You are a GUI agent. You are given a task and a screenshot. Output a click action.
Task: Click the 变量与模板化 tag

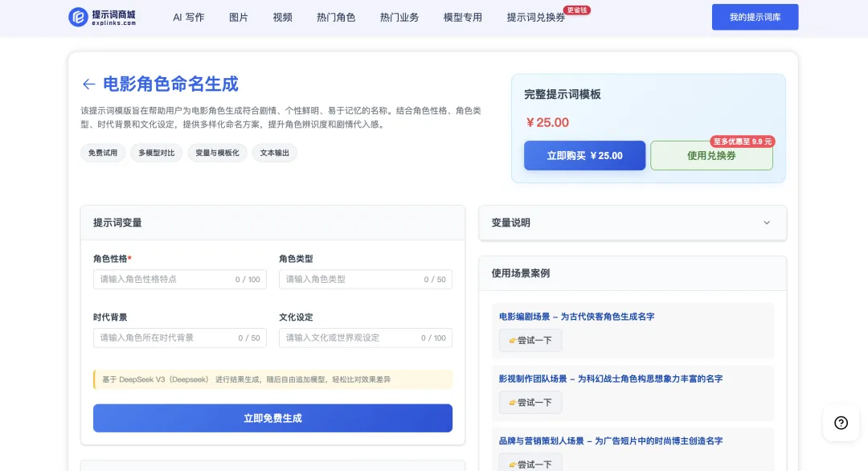(x=217, y=153)
